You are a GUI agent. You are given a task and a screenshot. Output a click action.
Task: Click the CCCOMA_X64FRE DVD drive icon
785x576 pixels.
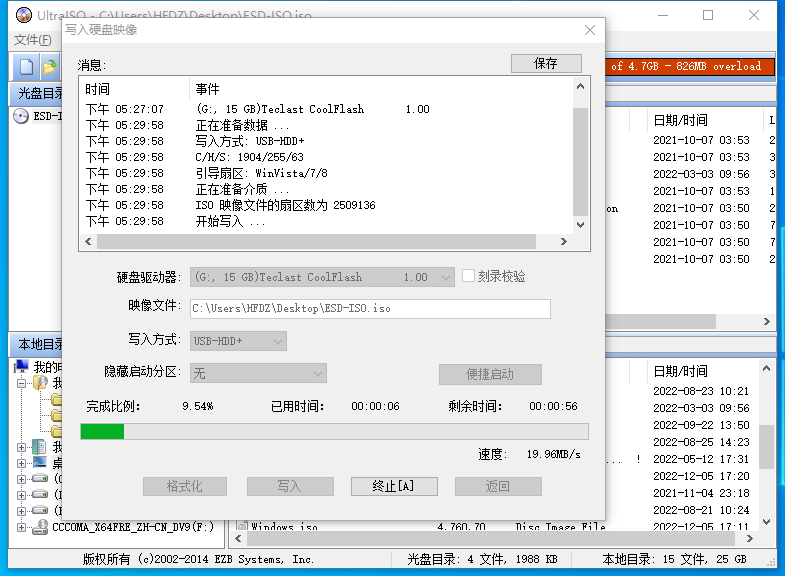(x=40, y=527)
